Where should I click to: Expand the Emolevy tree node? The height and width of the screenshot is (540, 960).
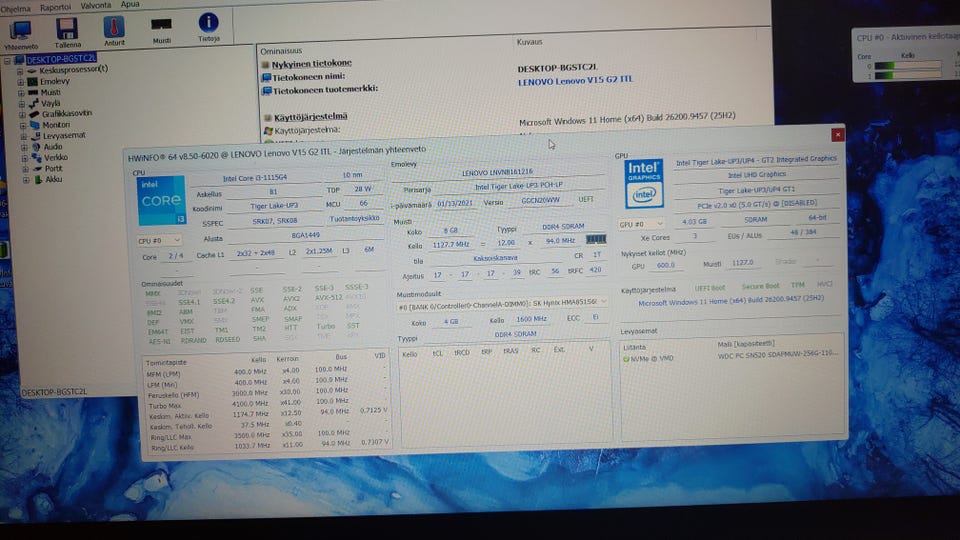(20, 83)
